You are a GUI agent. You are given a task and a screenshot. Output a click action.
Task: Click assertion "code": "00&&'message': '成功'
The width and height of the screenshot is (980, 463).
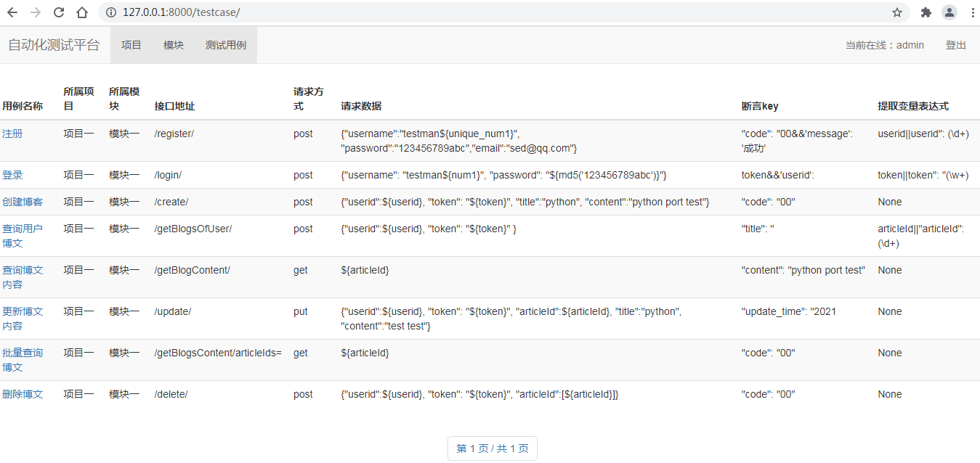(x=798, y=141)
